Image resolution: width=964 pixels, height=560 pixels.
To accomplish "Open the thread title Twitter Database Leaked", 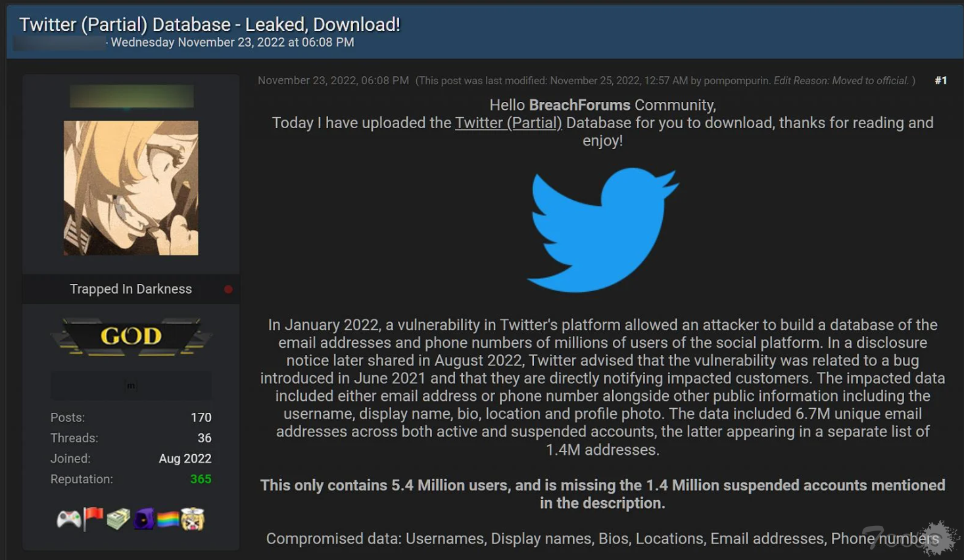I will coord(210,24).
